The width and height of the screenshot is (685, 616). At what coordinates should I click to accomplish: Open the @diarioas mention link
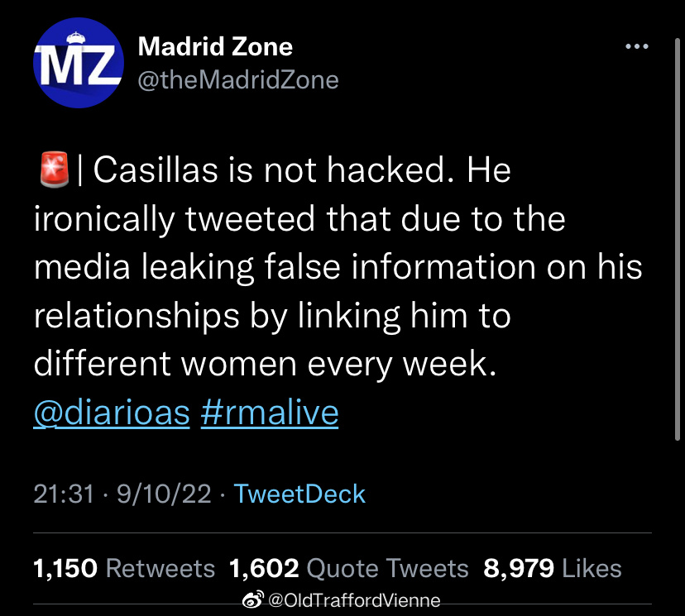point(112,413)
